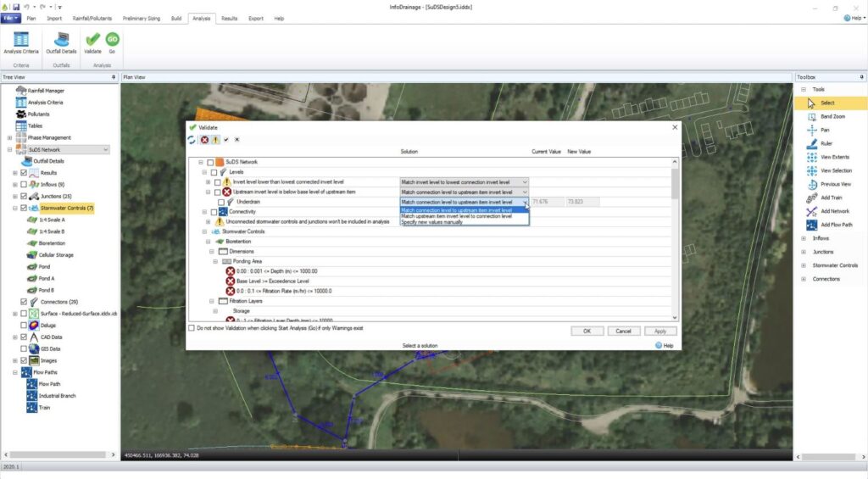Expand Stormwater Controls section in Toolbox
Image resolution: width=868 pixels, height=479 pixels.
[x=804, y=265]
